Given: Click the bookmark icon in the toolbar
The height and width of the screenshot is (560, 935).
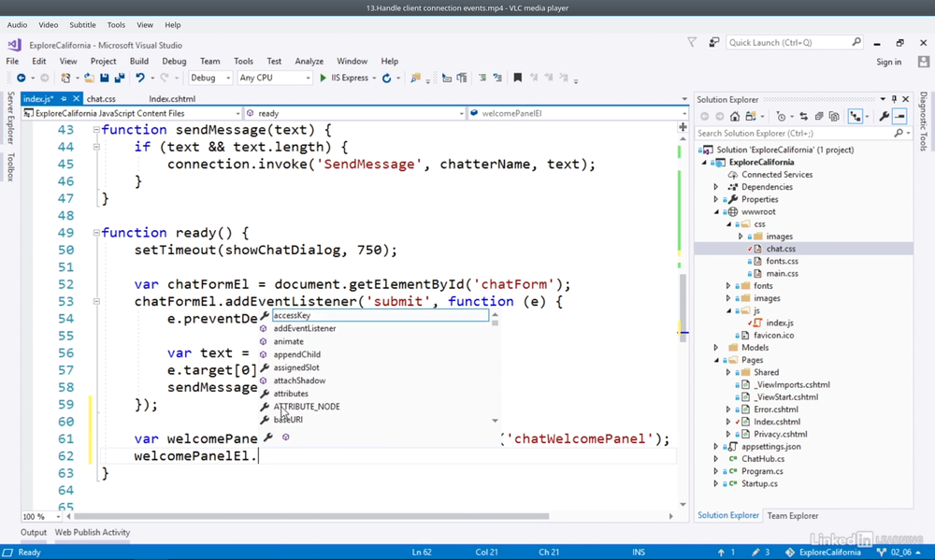Looking at the screenshot, I should click(518, 78).
